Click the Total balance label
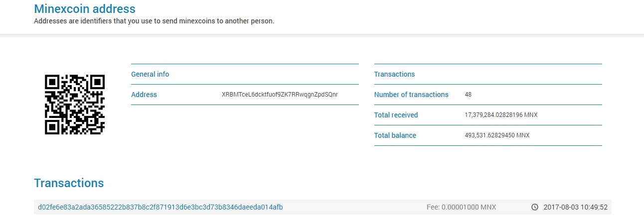 click(x=395, y=135)
